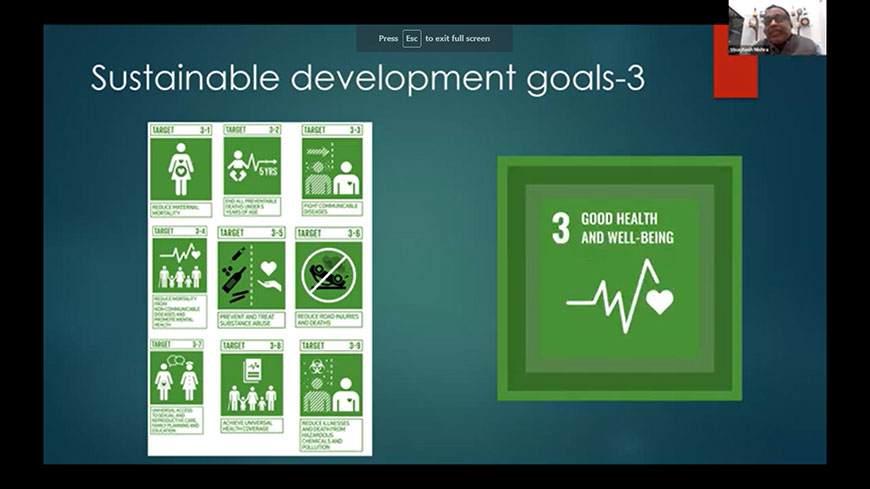870x489 pixels.
Task: Click the 'TARGET 3-5' header label
Action: pos(251,233)
